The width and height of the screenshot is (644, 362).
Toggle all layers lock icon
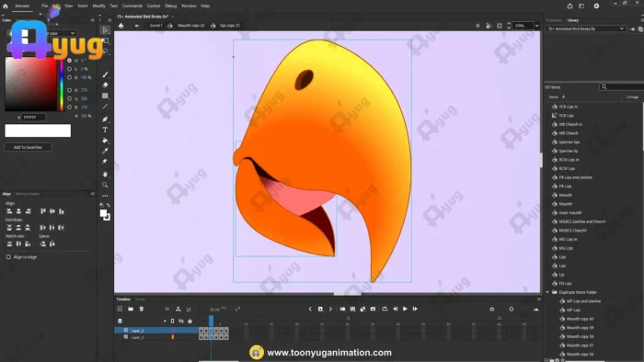[x=190, y=321]
